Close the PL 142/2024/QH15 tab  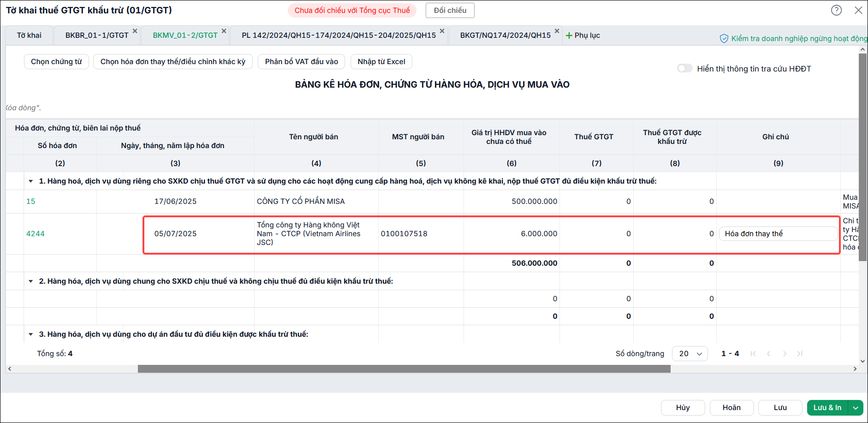[442, 31]
